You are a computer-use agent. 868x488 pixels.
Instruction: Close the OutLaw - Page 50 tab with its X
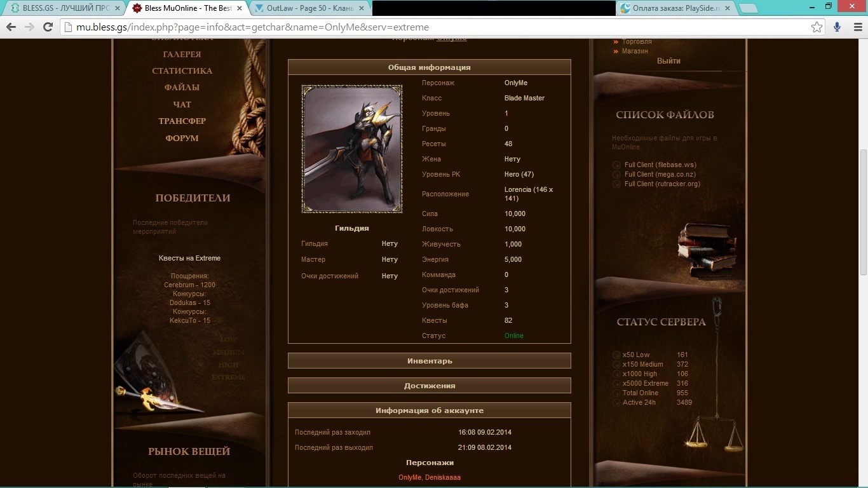pos(362,9)
